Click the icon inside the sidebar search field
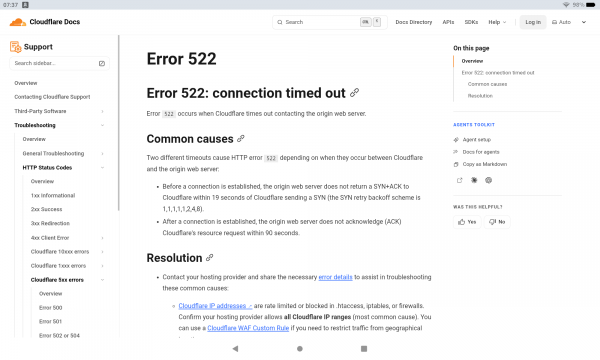This screenshot has height=360, width=600. [102, 64]
